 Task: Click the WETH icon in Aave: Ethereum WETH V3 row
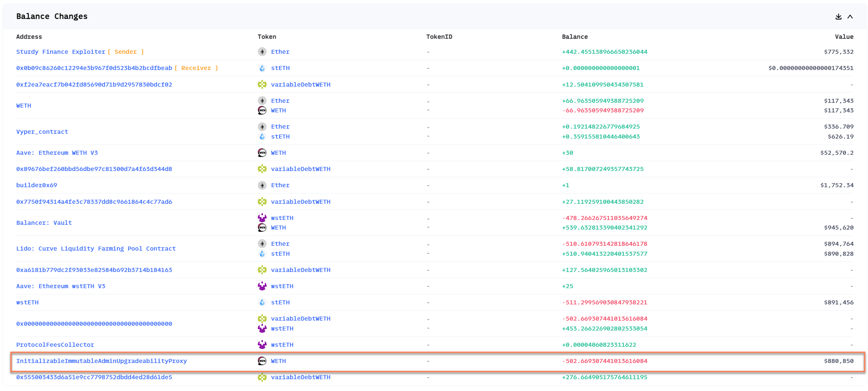tap(262, 153)
